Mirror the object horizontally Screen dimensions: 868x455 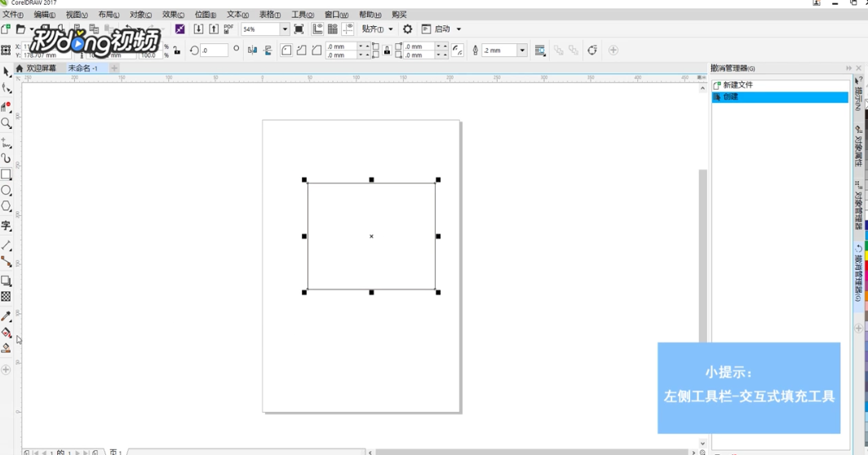click(252, 51)
